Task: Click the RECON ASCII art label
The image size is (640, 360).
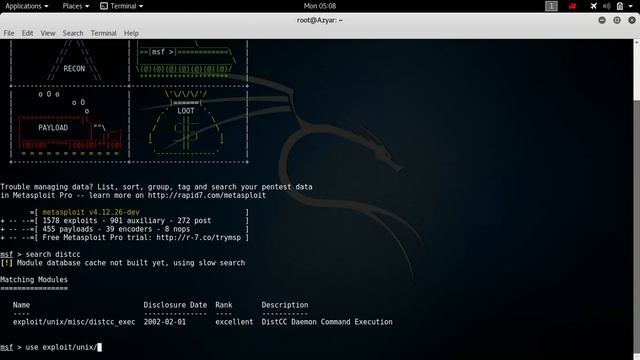Action: [x=74, y=69]
